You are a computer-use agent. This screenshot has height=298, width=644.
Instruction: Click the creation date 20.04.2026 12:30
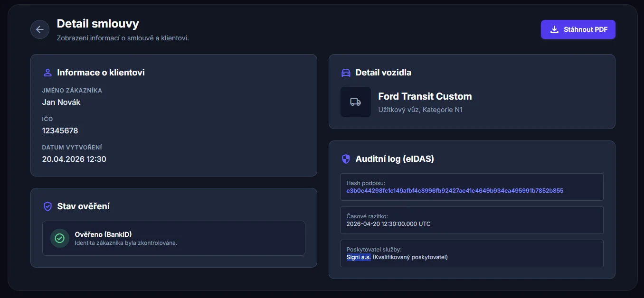pyautogui.click(x=74, y=159)
